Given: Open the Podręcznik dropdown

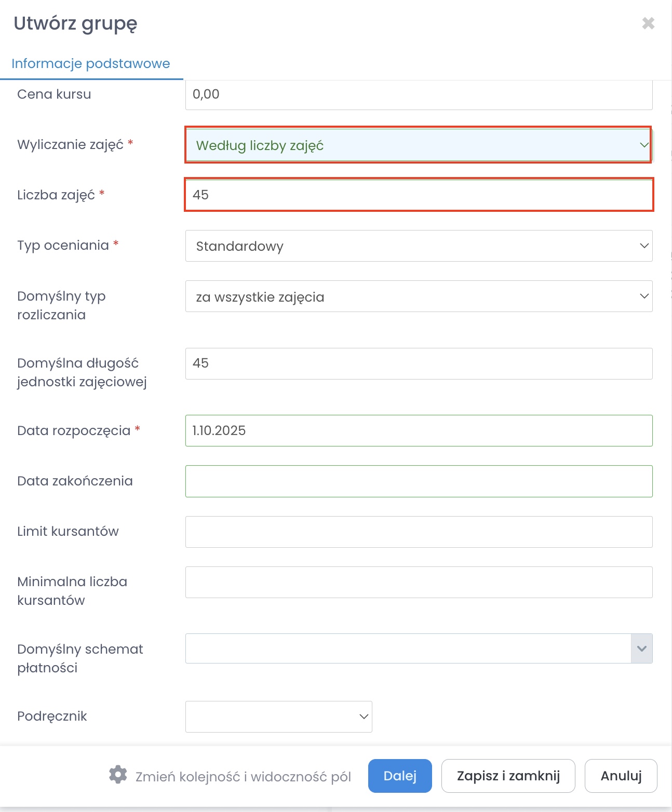Looking at the screenshot, I should (x=278, y=716).
